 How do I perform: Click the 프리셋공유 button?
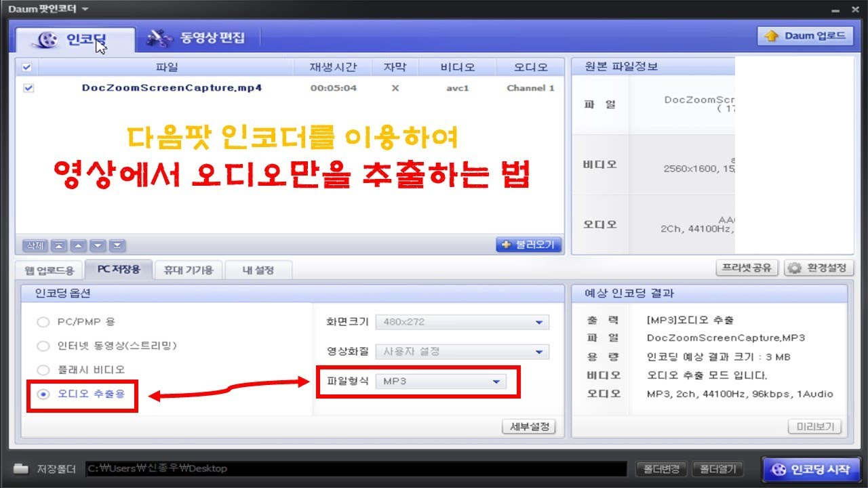click(747, 268)
